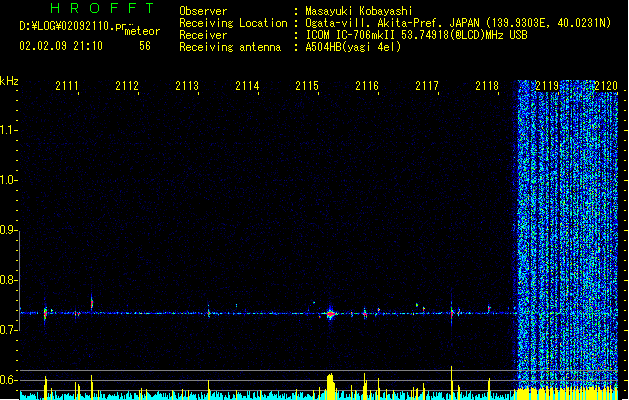The width and height of the screenshot is (629, 400).
Task: Click time marker 2111
Action: (67, 86)
